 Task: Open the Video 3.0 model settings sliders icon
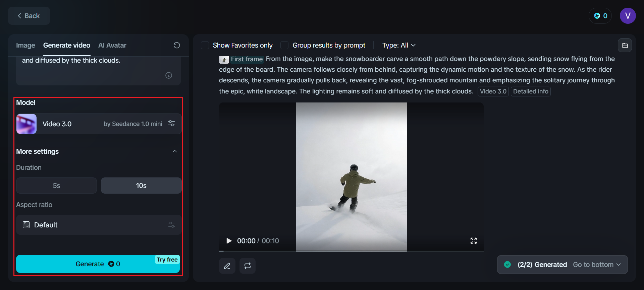171,124
